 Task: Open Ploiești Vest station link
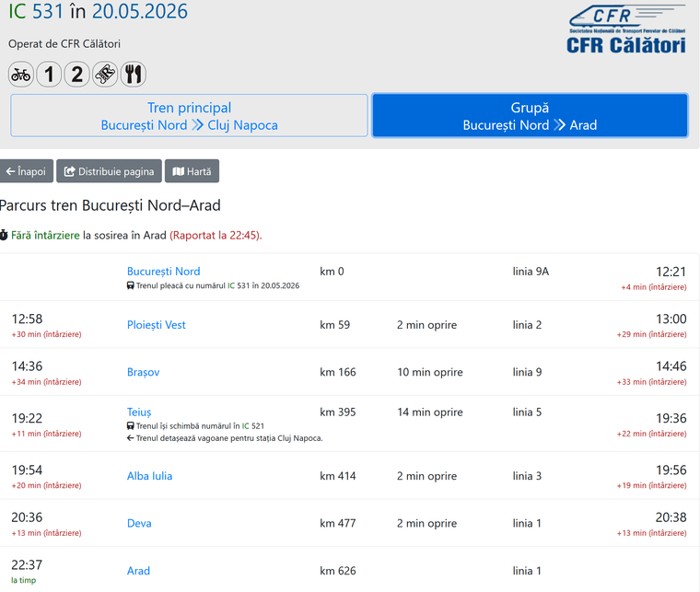coord(157,325)
